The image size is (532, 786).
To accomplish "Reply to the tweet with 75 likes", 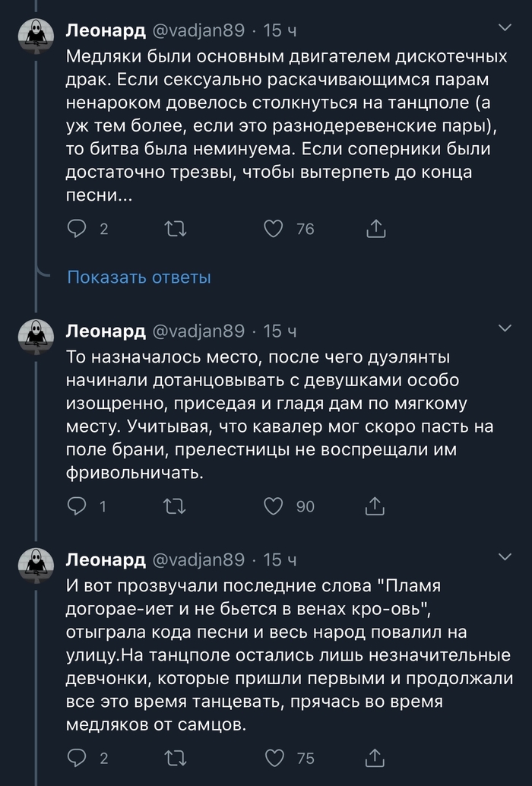I will pyautogui.click(x=78, y=757).
